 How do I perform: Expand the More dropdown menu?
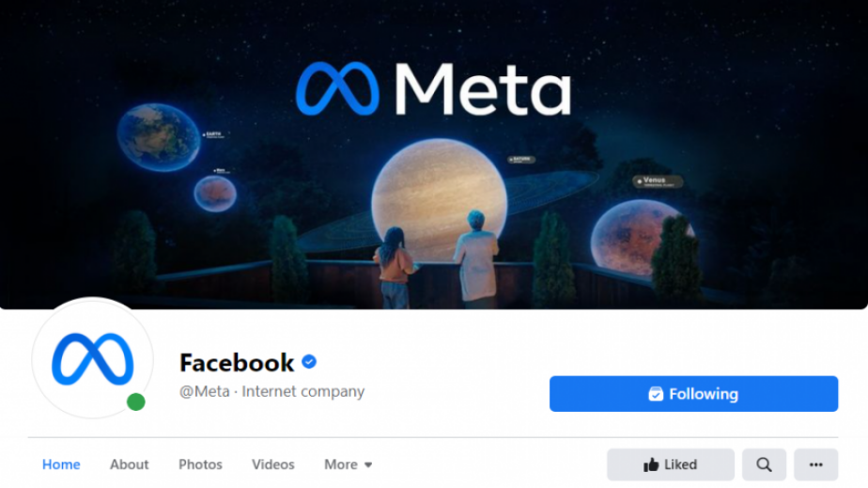pyautogui.click(x=349, y=464)
